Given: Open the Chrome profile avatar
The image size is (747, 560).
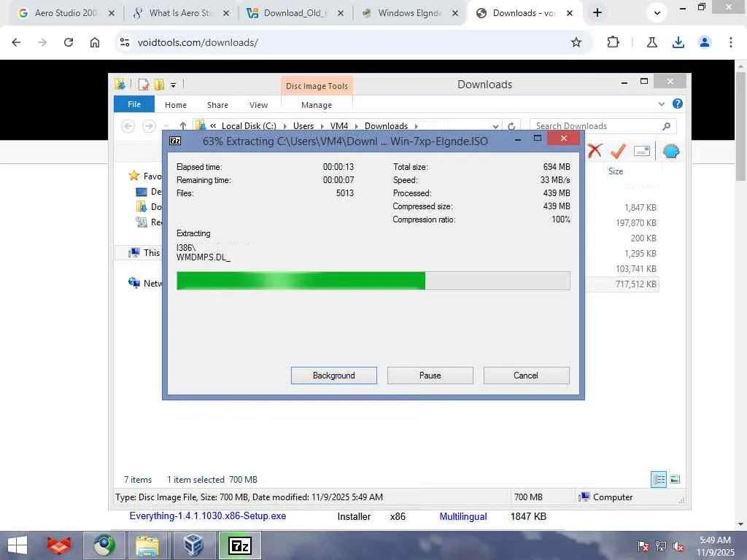Looking at the screenshot, I should (x=705, y=42).
